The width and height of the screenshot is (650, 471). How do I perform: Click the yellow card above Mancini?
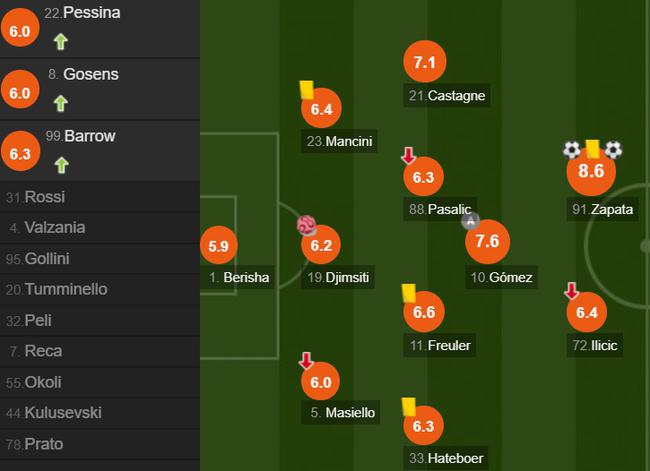pos(307,90)
